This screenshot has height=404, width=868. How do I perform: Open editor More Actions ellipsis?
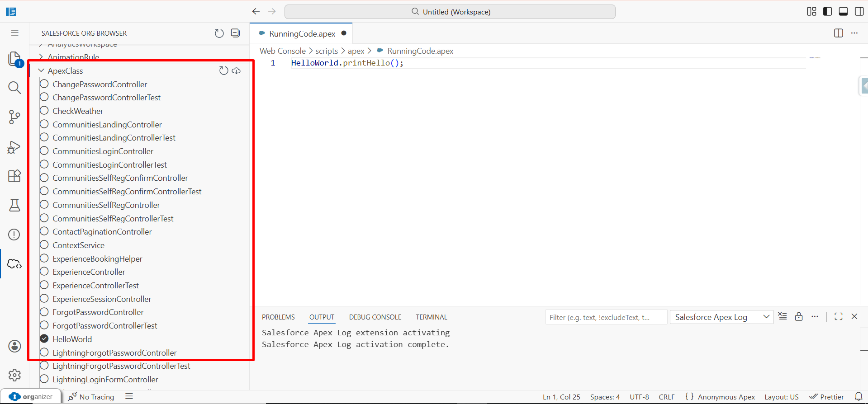(x=854, y=33)
